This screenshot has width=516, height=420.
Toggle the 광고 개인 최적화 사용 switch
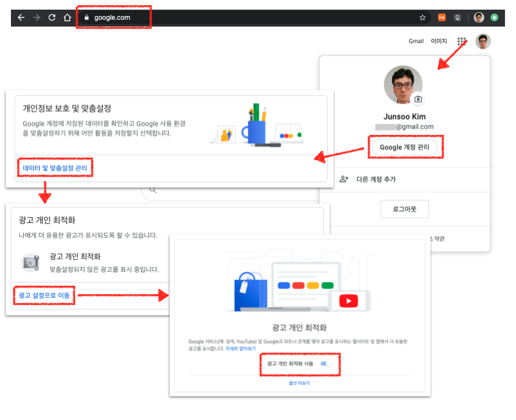[326, 363]
